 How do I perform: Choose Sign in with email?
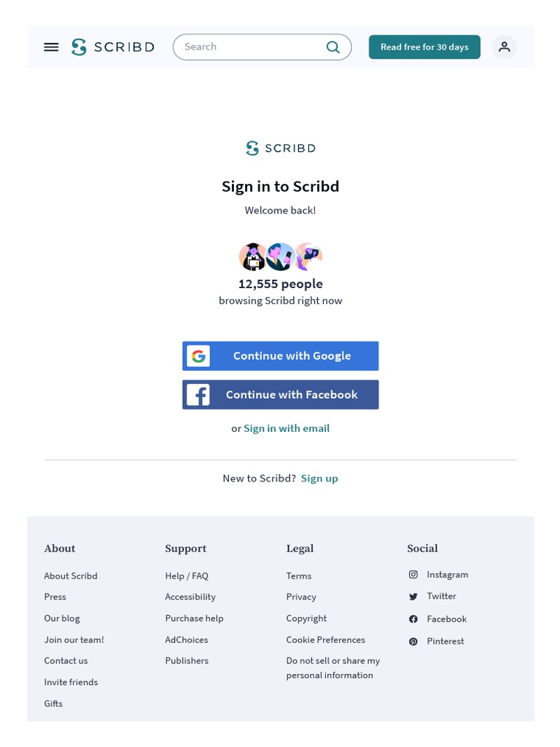pyautogui.click(x=287, y=428)
